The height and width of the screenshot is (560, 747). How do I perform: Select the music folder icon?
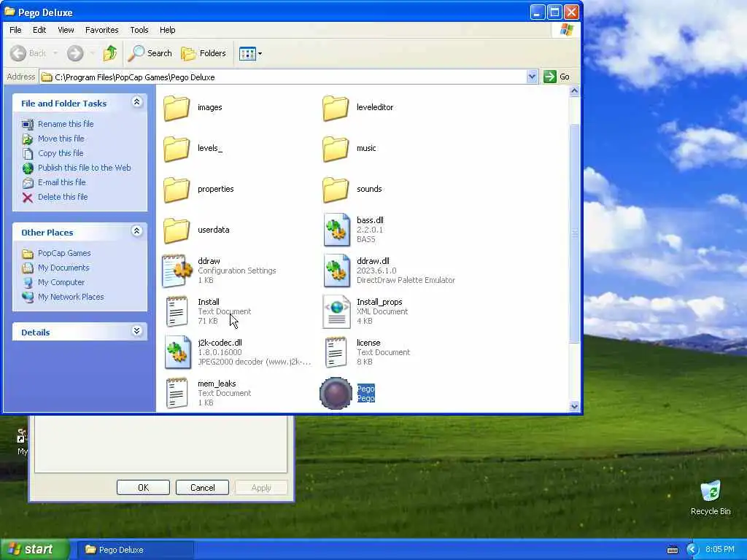point(336,149)
